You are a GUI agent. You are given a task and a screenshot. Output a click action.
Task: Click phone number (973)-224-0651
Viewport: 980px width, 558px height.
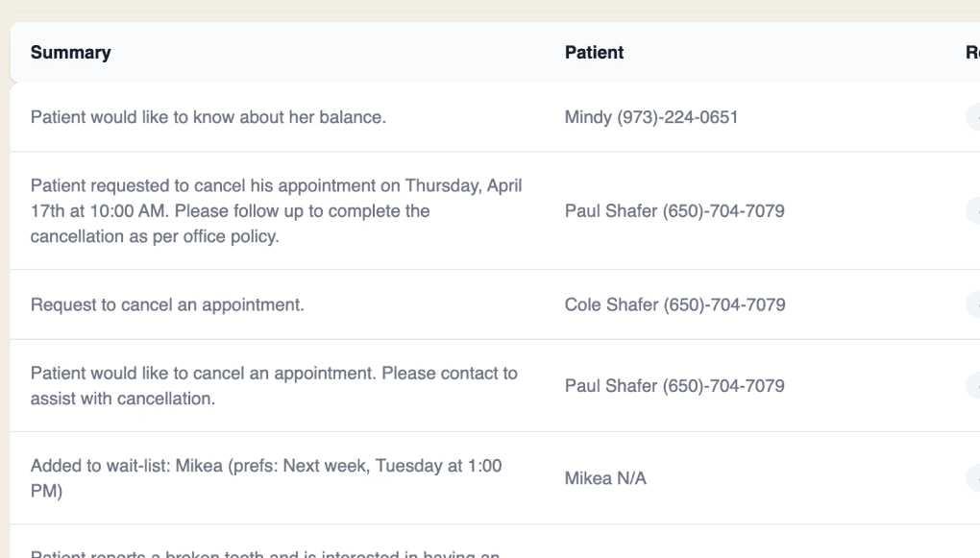click(677, 117)
